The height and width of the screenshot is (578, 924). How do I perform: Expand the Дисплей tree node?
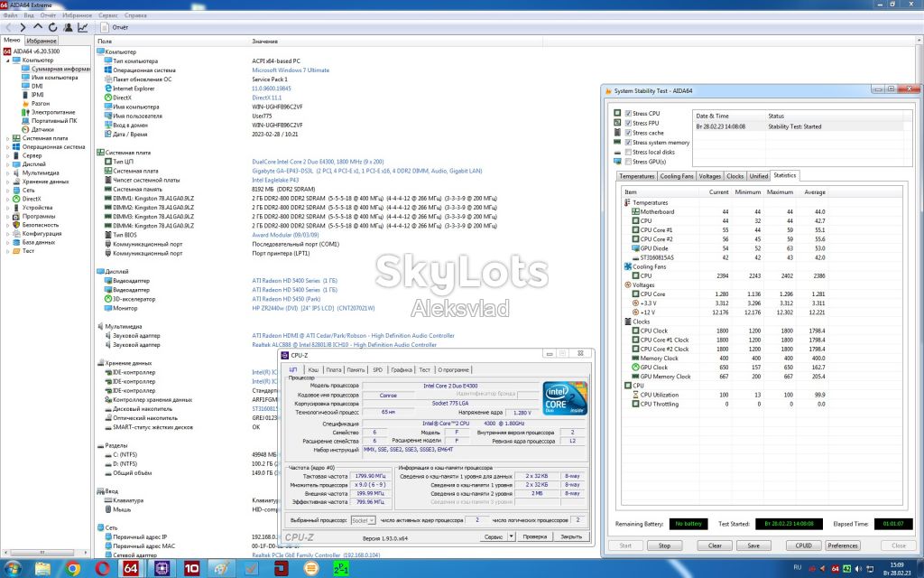(8, 164)
